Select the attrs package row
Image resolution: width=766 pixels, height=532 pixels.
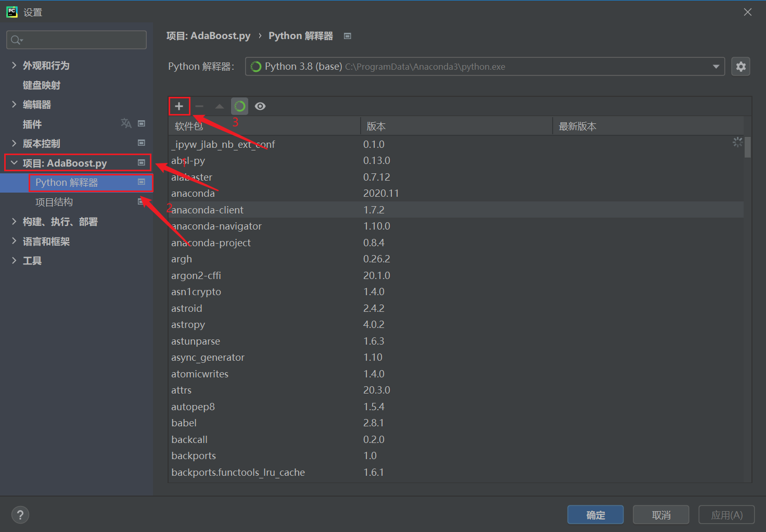456,390
